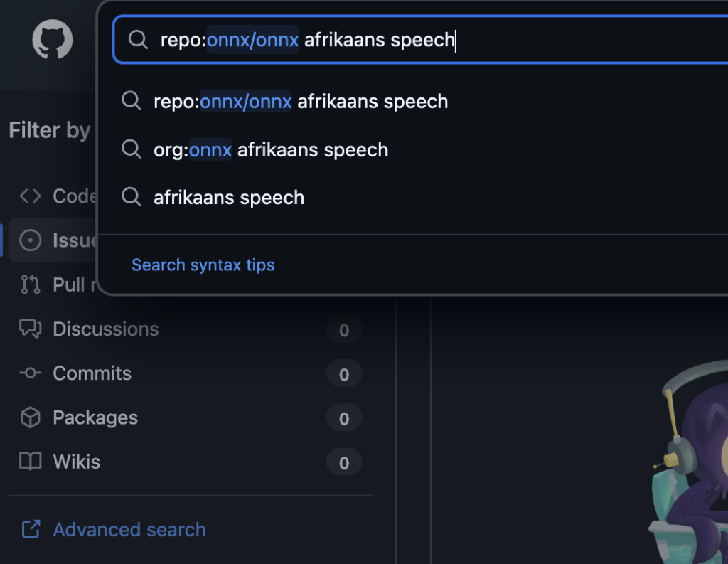
Task: Filter results by Discussions
Action: click(106, 329)
